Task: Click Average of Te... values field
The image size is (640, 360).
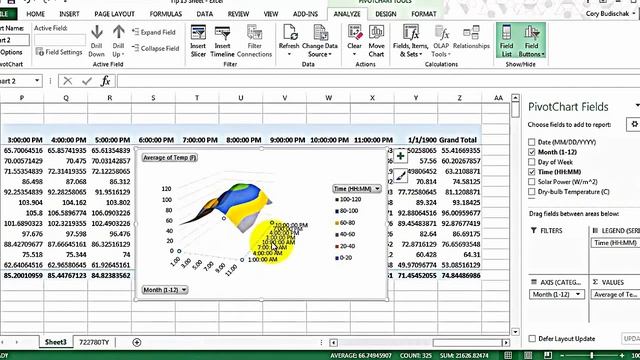Action: coord(616,294)
